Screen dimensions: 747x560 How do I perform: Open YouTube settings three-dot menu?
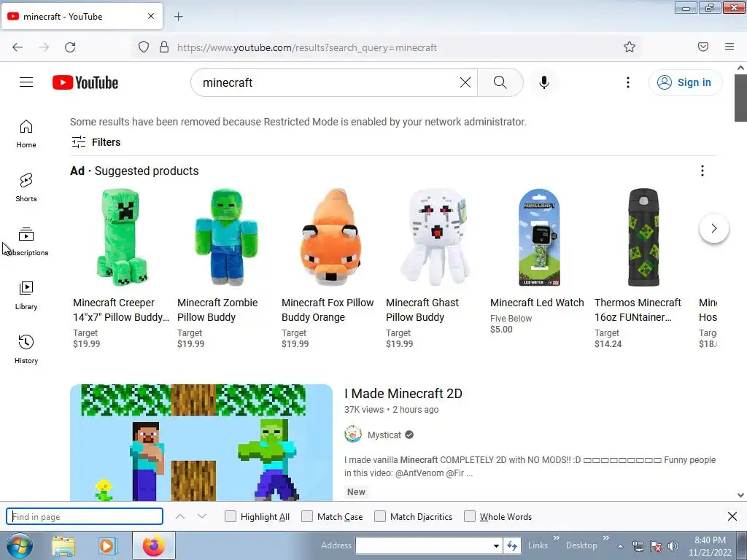point(628,82)
